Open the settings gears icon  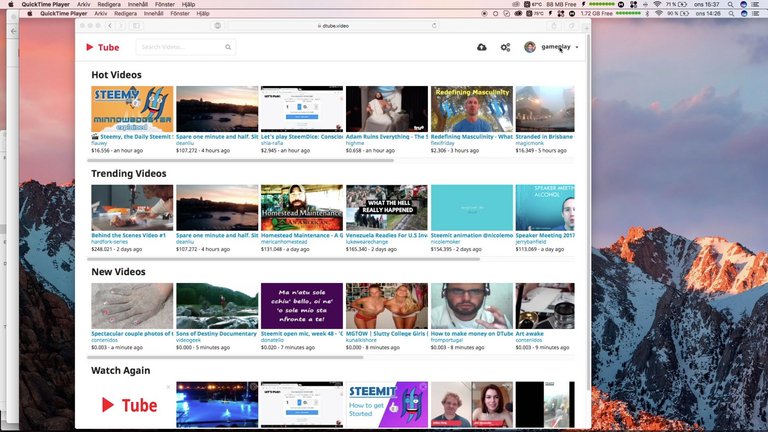(505, 47)
